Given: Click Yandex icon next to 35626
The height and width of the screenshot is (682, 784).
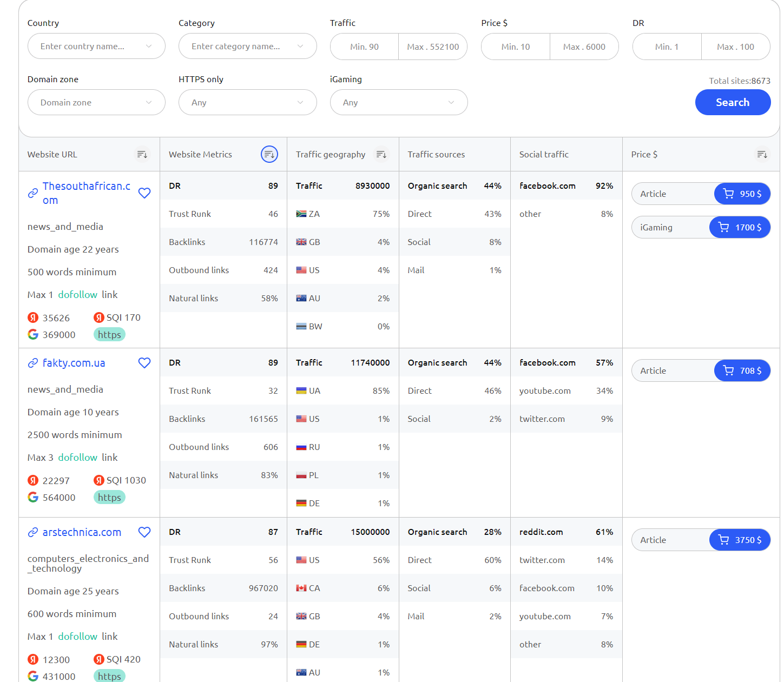Looking at the screenshot, I should 33,317.
